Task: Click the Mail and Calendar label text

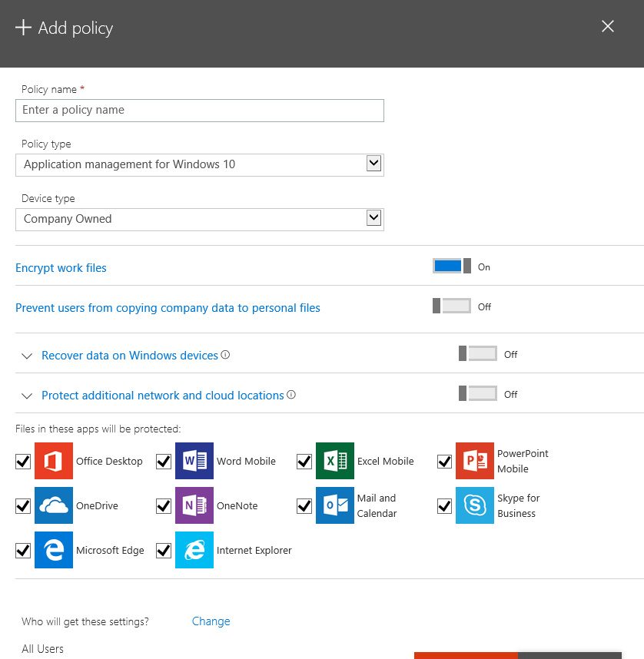Action: [377, 505]
